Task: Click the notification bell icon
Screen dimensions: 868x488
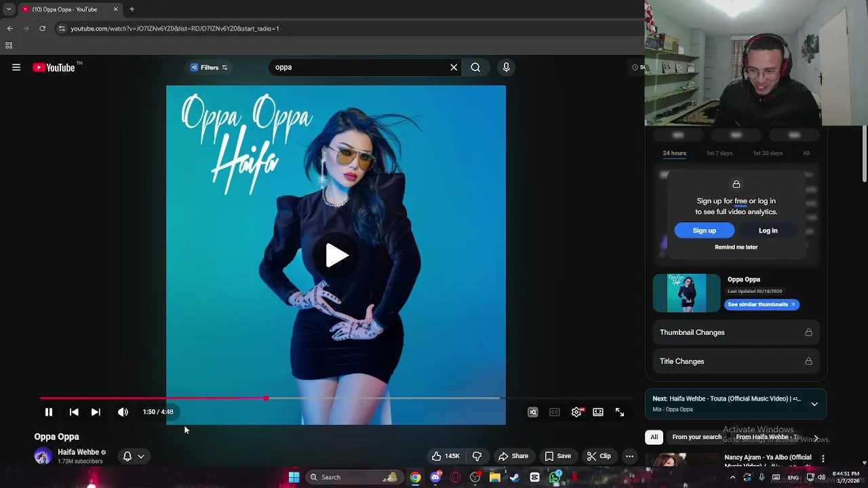Action: coord(127,456)
